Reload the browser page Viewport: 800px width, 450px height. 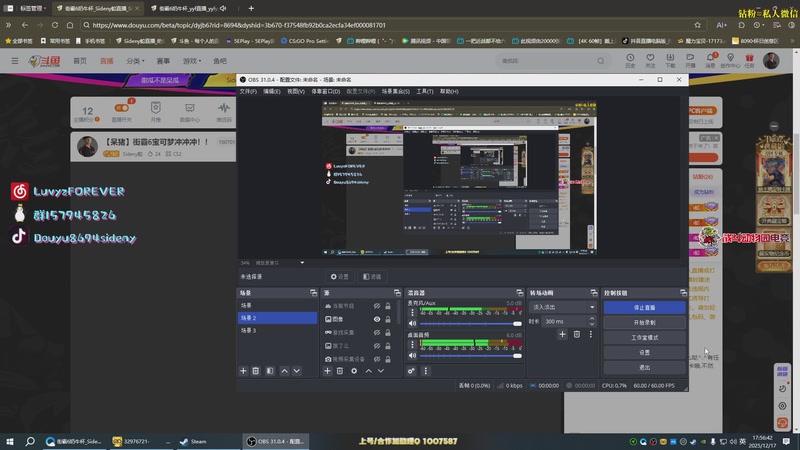(x=55, y=25)
